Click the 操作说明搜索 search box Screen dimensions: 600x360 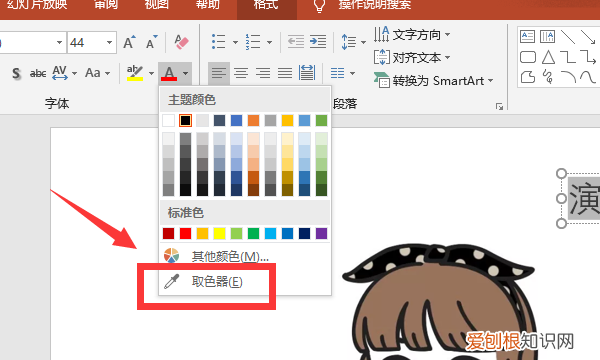pyautogui.click(x=375, y=5)
